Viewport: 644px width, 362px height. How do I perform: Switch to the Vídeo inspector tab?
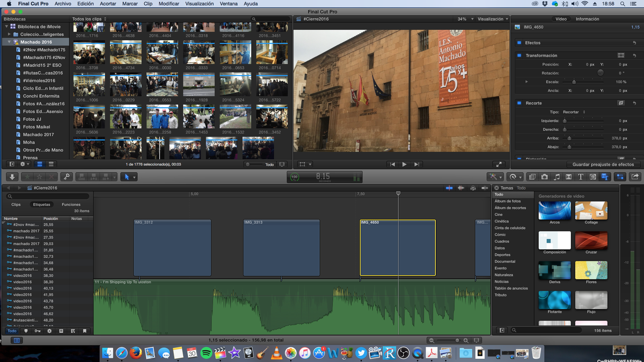pos(561,19)
